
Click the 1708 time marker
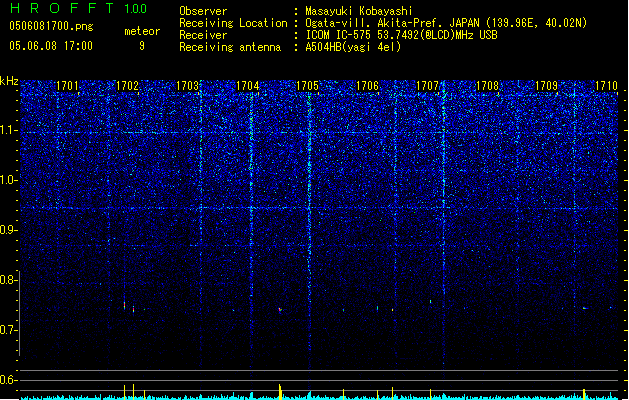pyautogui.click(x=487, y=85)
